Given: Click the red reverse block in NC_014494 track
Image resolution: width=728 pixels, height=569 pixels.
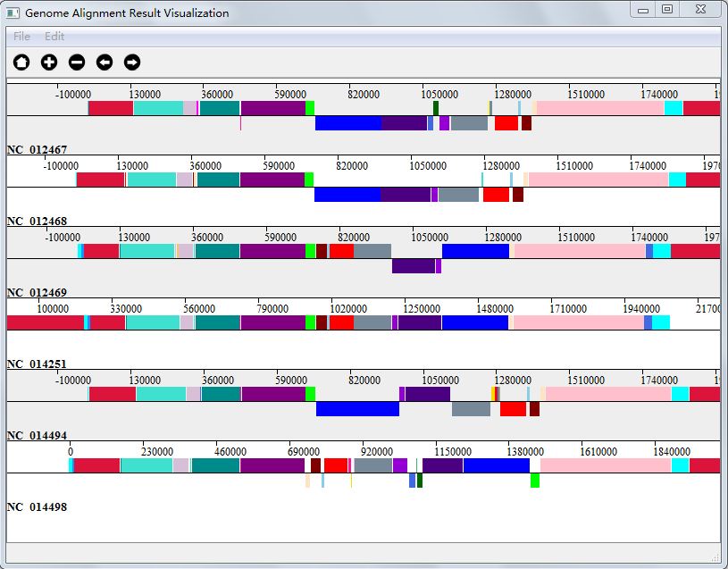Looking at the screenshot, I should pyautogui.click(x=513, y=409).
